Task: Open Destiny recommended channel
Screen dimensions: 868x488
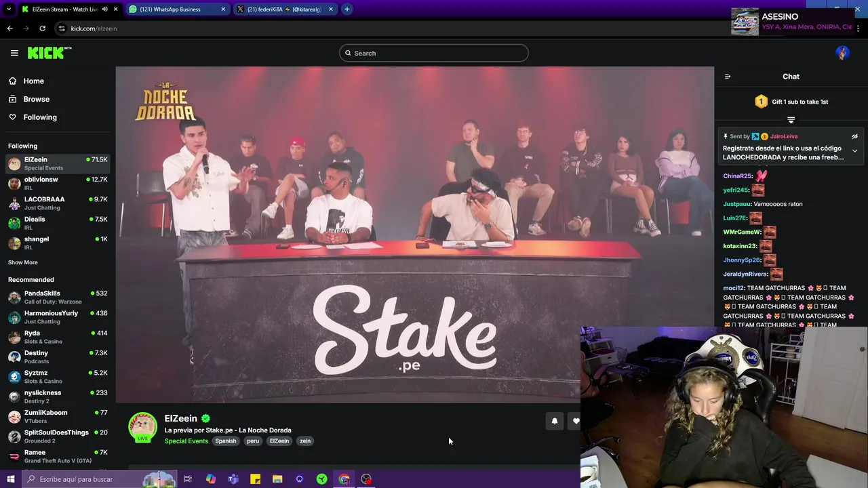Action: pyautogui.click(x=58, y=357)
